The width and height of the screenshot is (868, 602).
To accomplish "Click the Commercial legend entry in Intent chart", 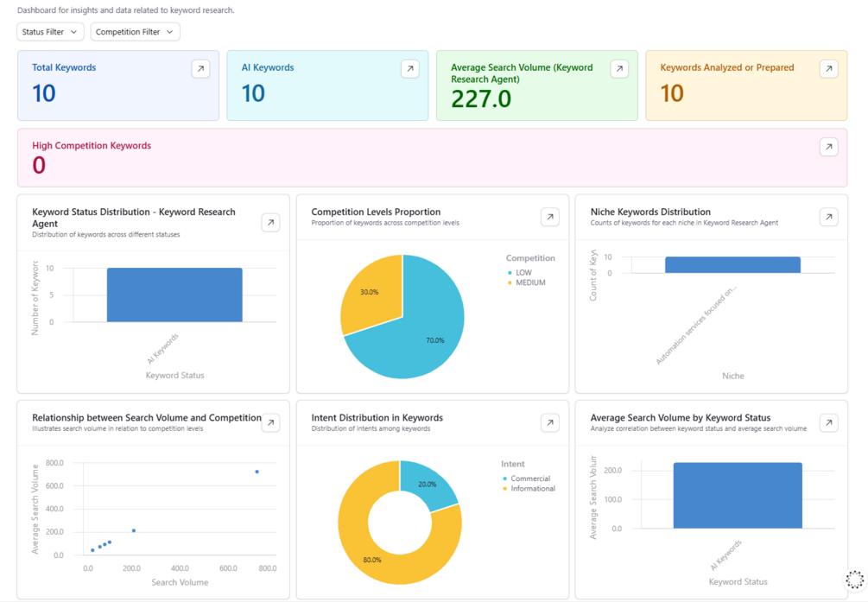I will tap(527, 478).
